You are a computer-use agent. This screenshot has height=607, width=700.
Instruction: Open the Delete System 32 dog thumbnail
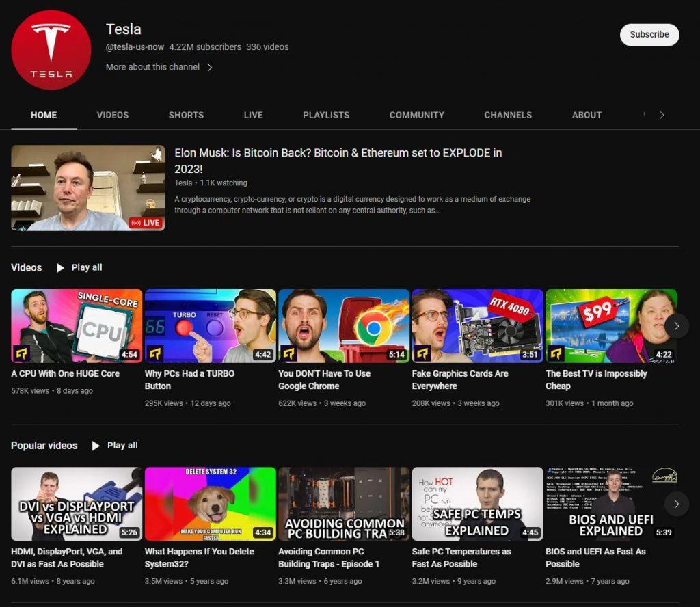coord(211,504)
